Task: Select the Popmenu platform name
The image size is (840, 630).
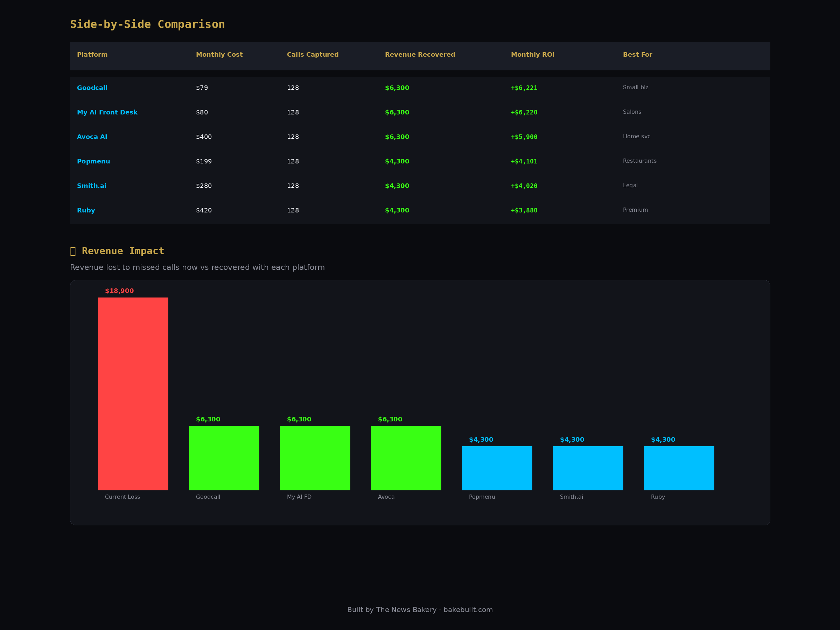Action: click(93, 161)
